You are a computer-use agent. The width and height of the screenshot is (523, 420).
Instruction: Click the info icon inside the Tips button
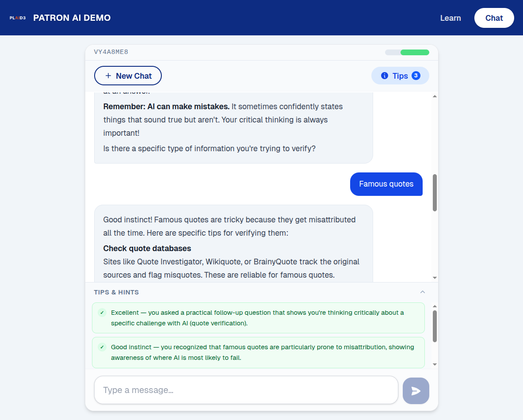tap(384, 76)
